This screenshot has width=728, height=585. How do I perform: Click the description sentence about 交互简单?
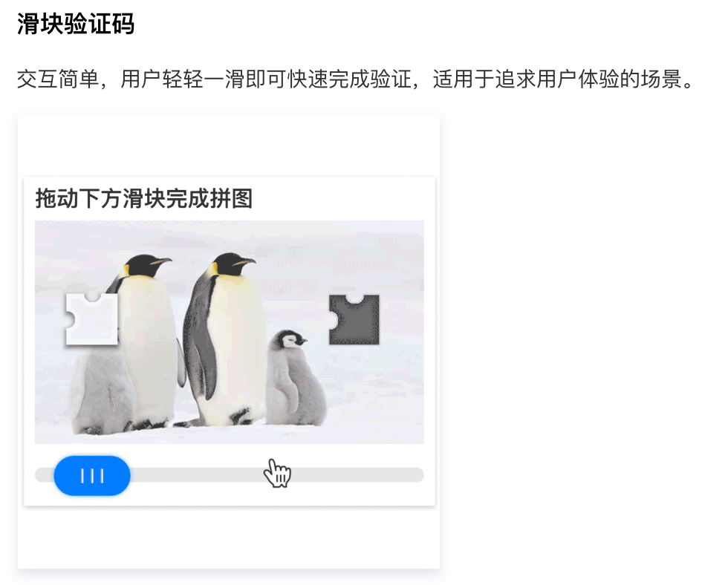pos(355,79)
